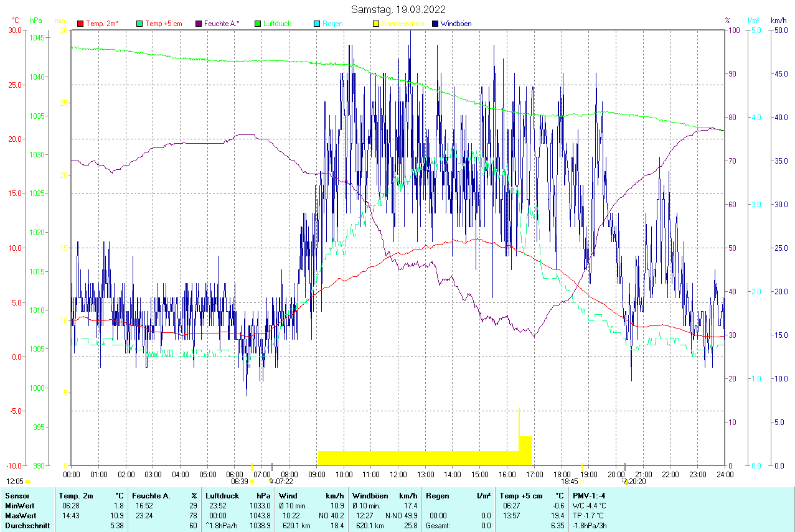The width and height of the screenshot is (795, 532).
Task: Click the dew point value 'TP -1.7 °C'
Action: tap(589, 516)
